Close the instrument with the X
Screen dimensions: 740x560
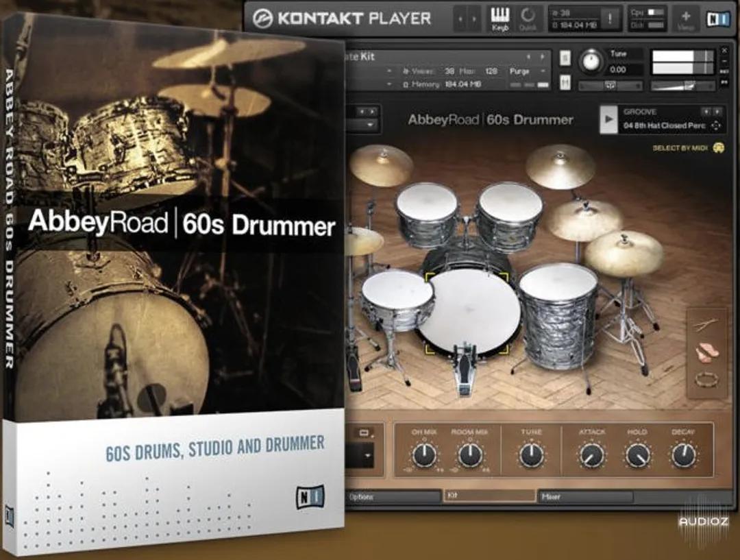[725, 50]
